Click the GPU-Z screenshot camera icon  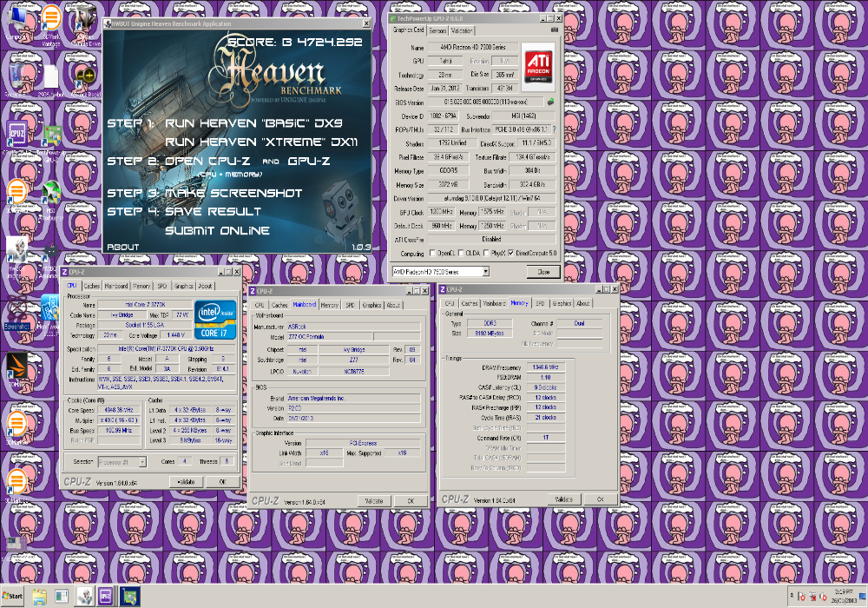tap(555, 30)
